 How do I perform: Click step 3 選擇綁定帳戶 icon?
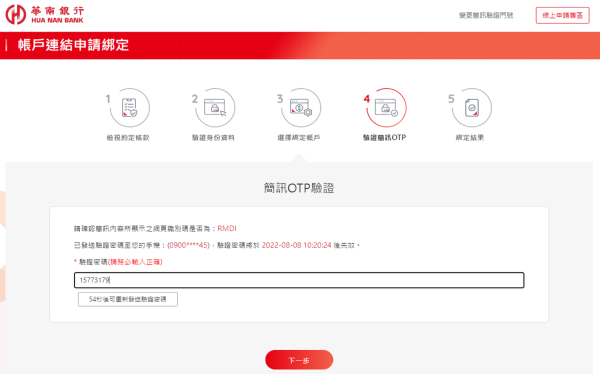pyautogui.click(x=300, y=108)
